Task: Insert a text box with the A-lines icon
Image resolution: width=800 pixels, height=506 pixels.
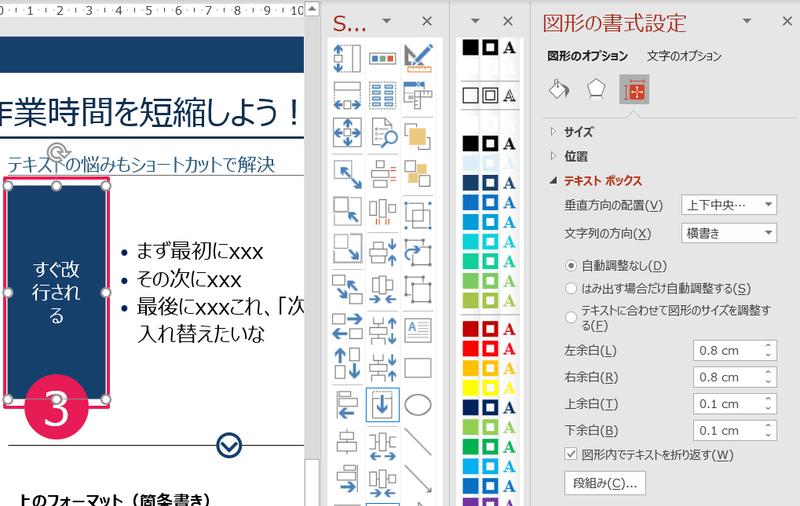Action: tap(418, 330)
